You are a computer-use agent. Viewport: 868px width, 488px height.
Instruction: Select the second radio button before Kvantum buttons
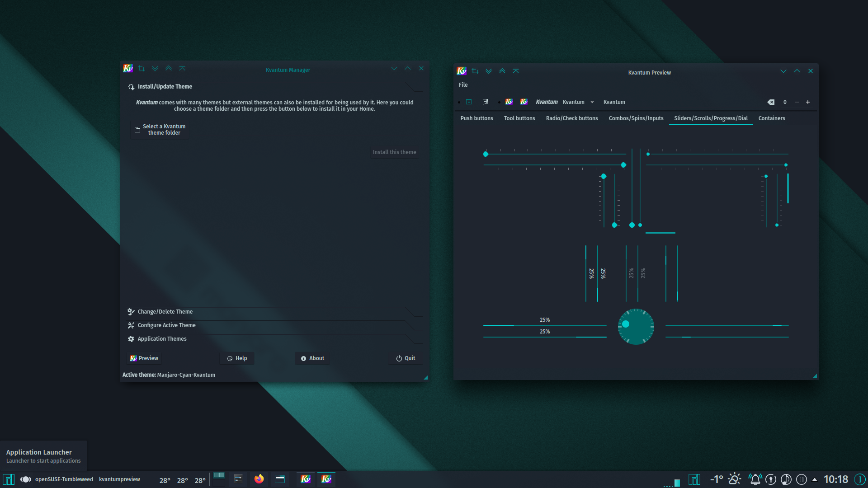point(499,102)
